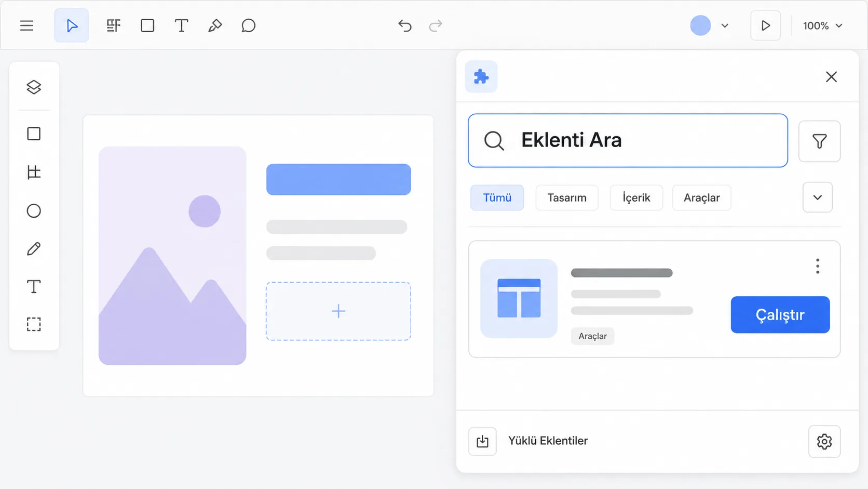Redo the last undone action
This screenshot has height=489, width=868.
pyautogui.click(x=436, y=25)
